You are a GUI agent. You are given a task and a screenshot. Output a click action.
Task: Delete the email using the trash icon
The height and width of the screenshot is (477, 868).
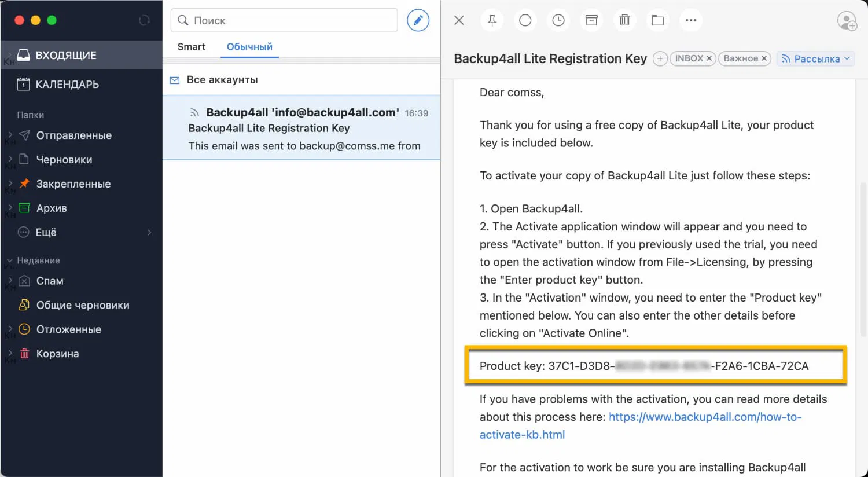point(624,20)
